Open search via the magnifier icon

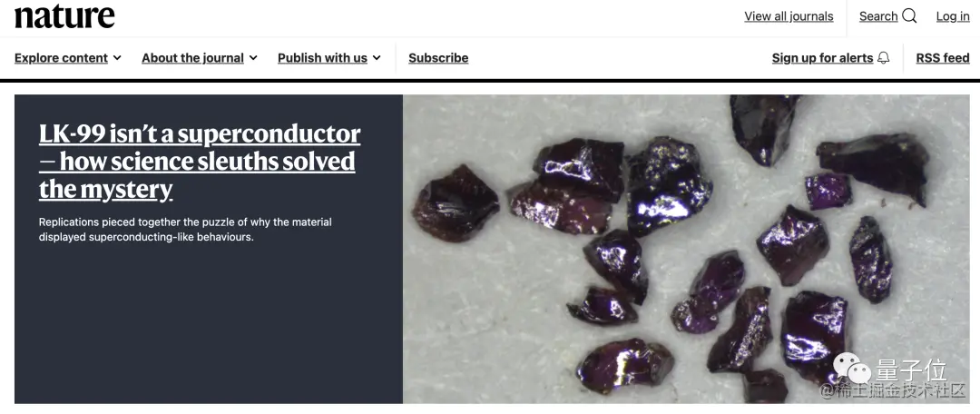coord(910,16)
